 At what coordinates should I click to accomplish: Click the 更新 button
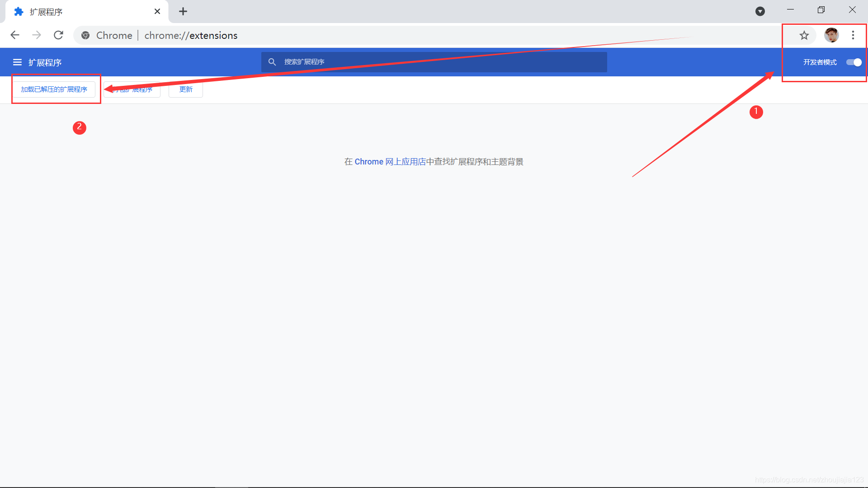(x=186, y=89)
